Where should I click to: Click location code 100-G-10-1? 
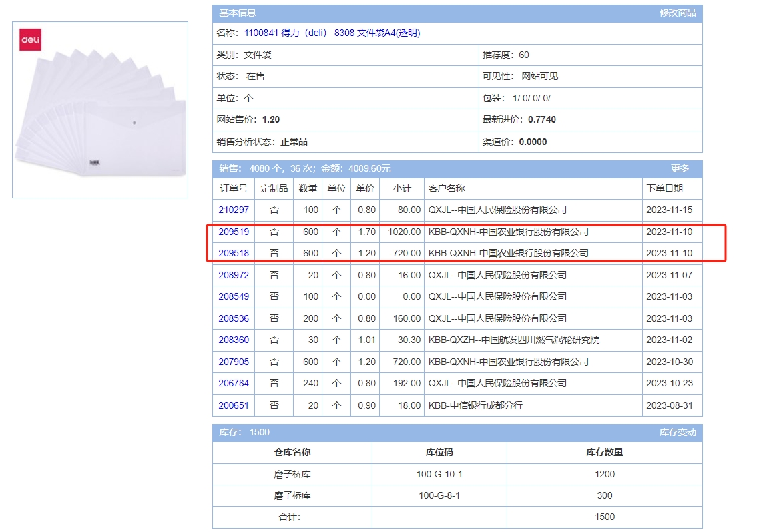[439, 474]
